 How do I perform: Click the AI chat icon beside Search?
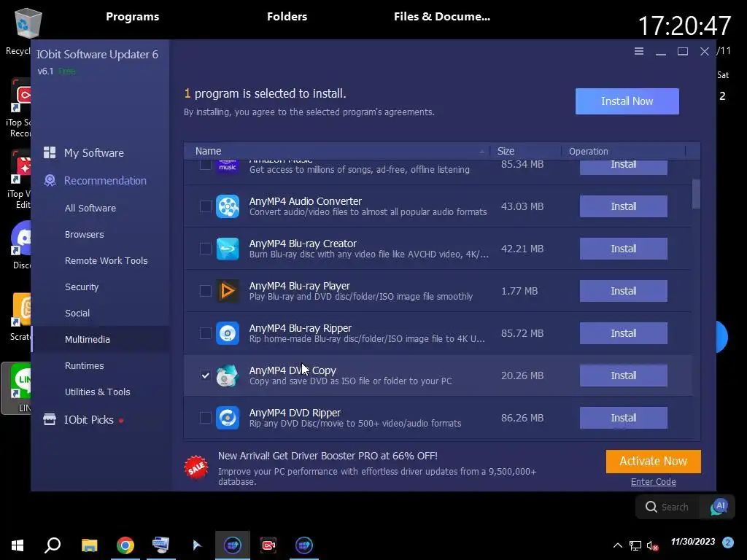point(719,507)
